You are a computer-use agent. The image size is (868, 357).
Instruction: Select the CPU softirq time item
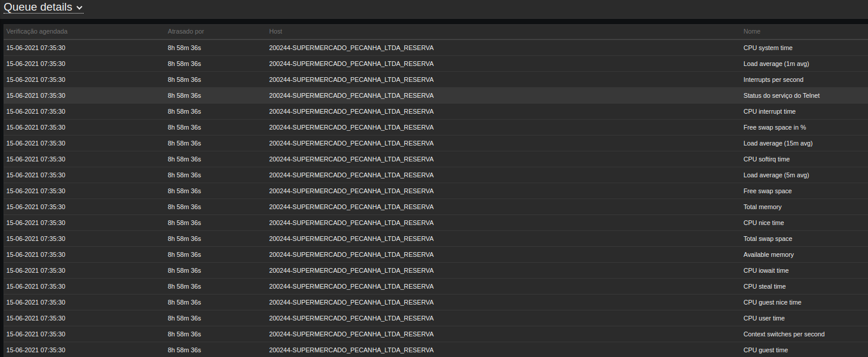click(767, 159)
